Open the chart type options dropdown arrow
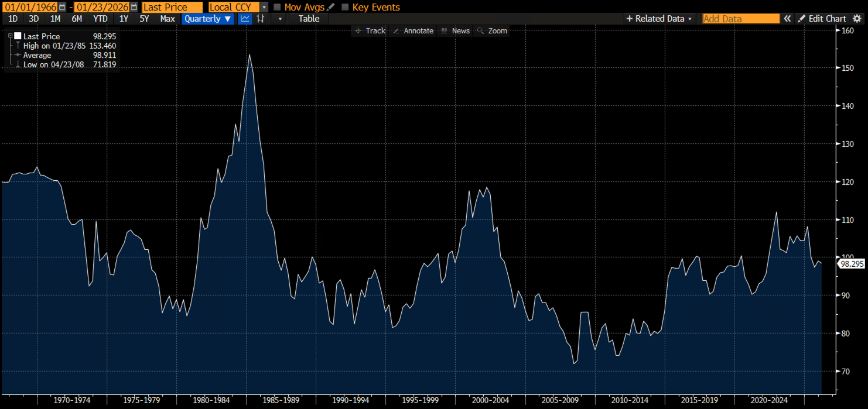Image resolution: width=868 pixels, height=409 pixels. (280, 19)
